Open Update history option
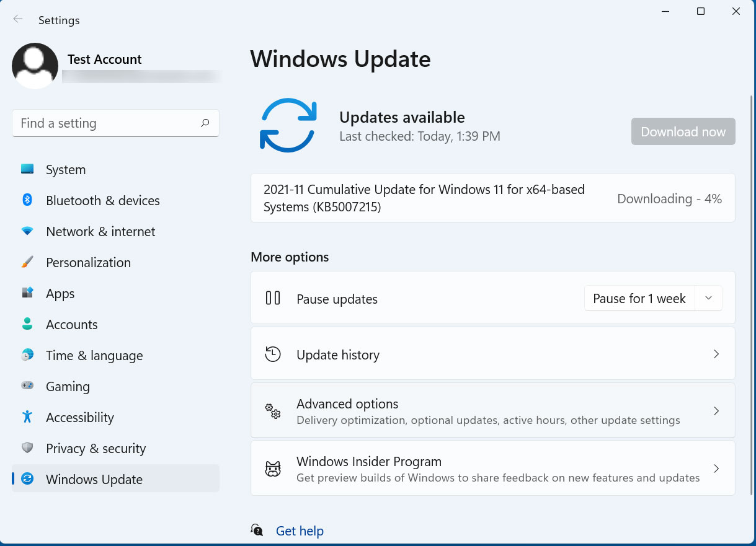 [x=493, y=353]
